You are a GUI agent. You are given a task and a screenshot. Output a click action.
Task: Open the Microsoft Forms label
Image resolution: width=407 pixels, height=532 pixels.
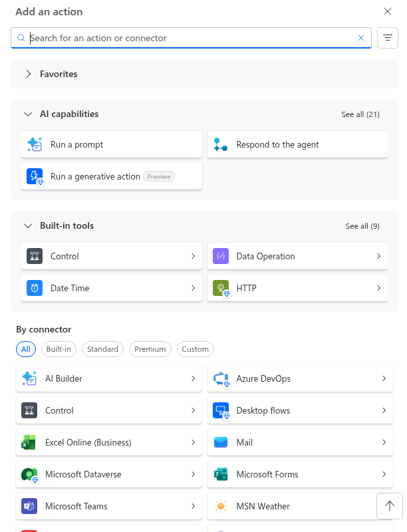pos(267,474)
